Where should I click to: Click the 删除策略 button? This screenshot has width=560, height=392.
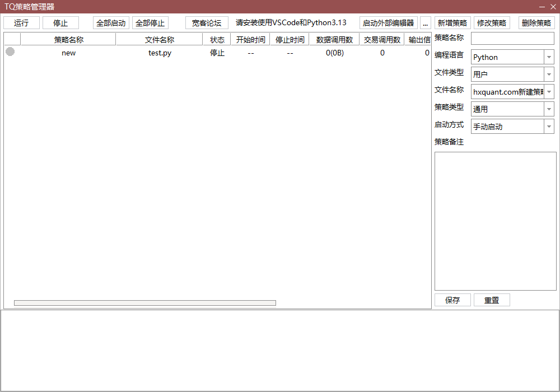tap(536, 23)
